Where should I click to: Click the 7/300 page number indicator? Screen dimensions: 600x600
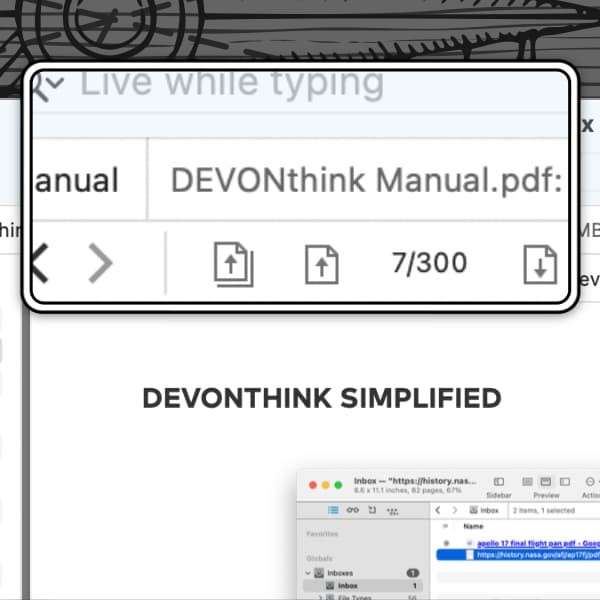point(429,263)
